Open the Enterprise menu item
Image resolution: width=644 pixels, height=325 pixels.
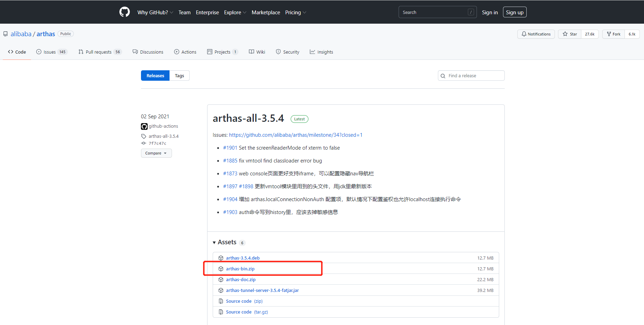click(207, 13)
